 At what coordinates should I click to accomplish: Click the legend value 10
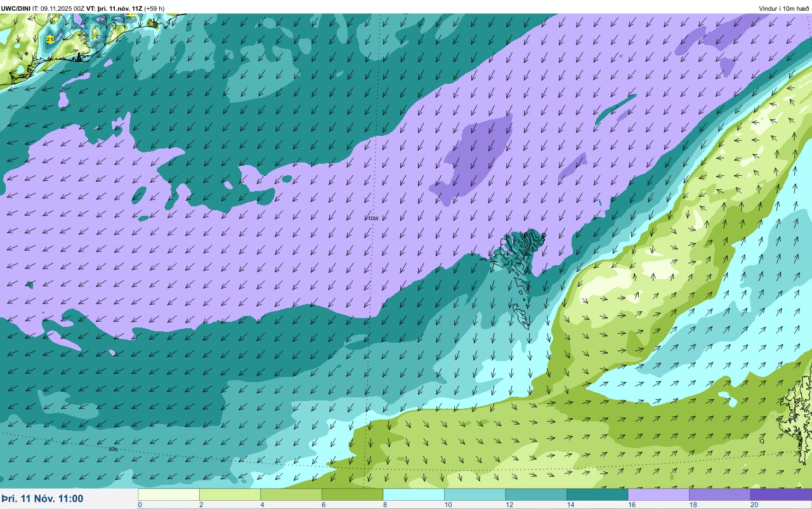coord(447,505)
